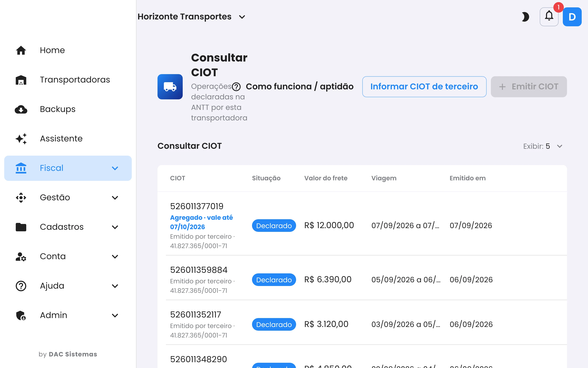Click issue date 07/09/2026 in first row
Screen dimensions: 588x368
coord(471,226)
